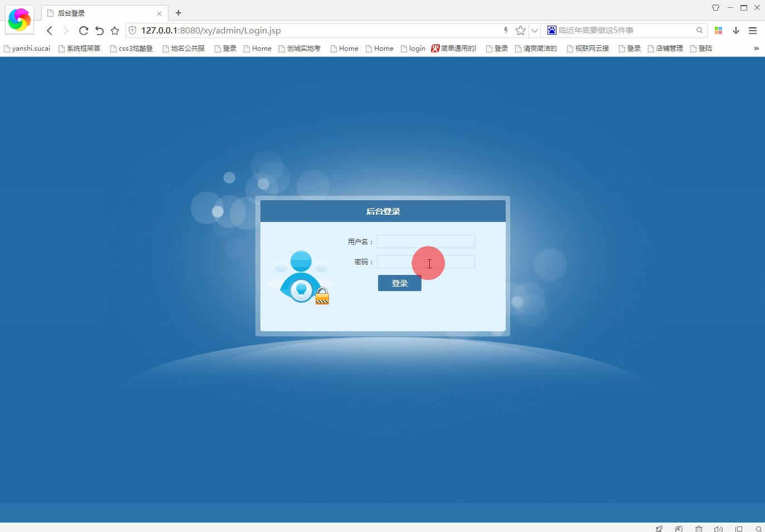Screen dimensions: 765x532
Task: Click the skin shirt icon in title bar
Action: click(715, 8)
